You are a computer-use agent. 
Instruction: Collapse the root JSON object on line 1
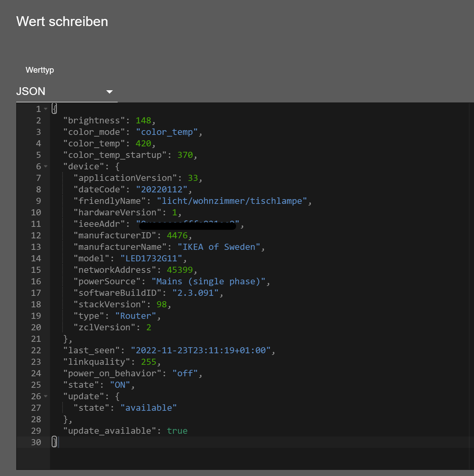[46, 109]
